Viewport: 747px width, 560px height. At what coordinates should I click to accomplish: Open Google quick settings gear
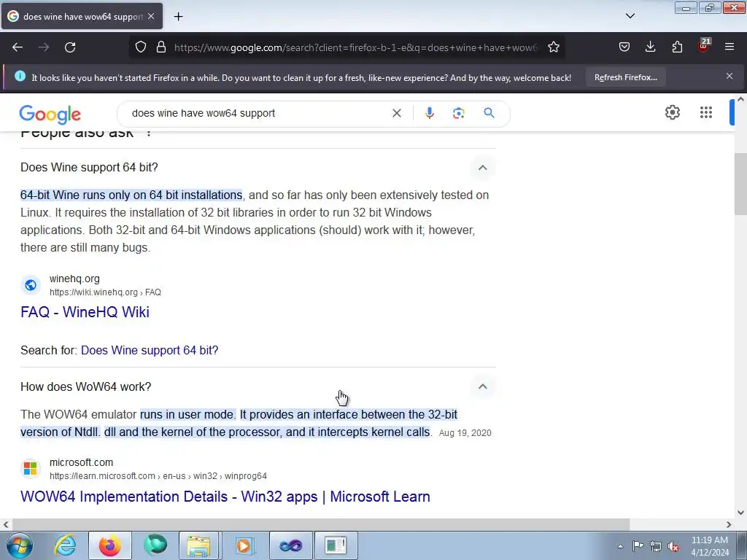tap(672, 112)
